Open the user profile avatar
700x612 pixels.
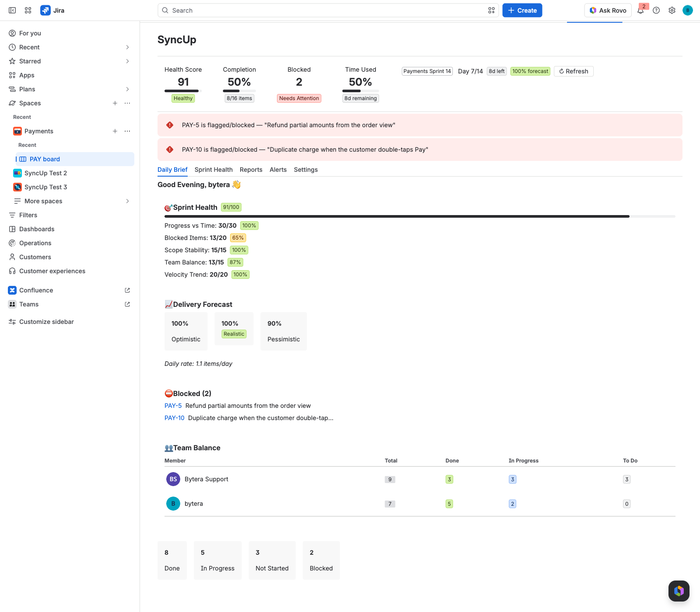pyautogui.click(x=688, y=10)
